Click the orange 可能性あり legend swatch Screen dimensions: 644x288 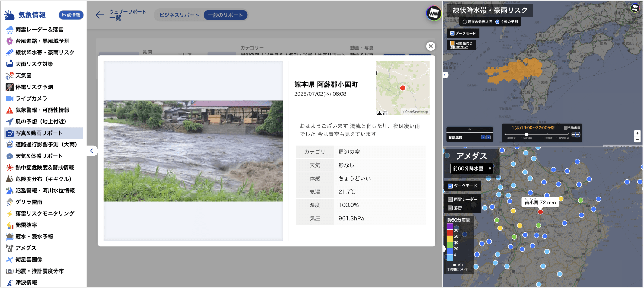point(452,43)
